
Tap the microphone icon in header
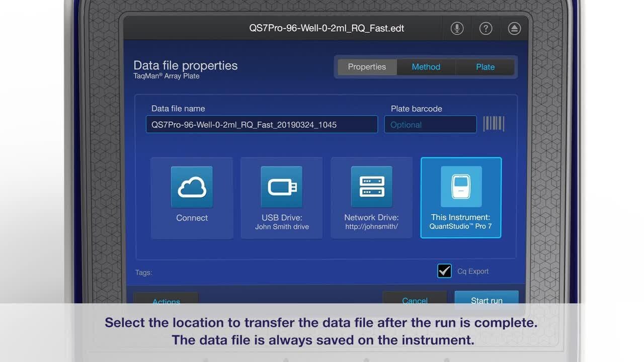457,29
